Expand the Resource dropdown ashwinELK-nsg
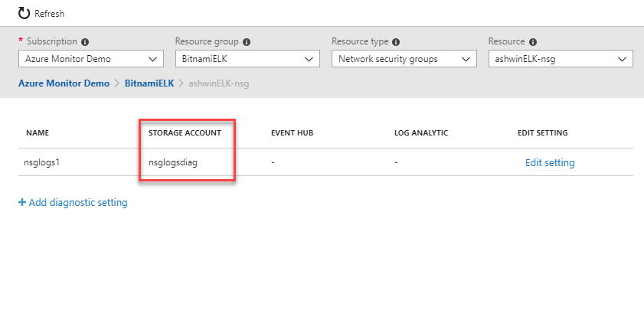Image resolution: width=644 pixels, height=320 pixels. (561, 59)
